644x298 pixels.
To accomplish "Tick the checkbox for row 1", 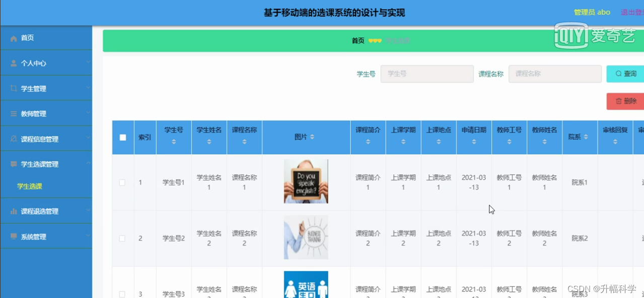I will 122,182.
